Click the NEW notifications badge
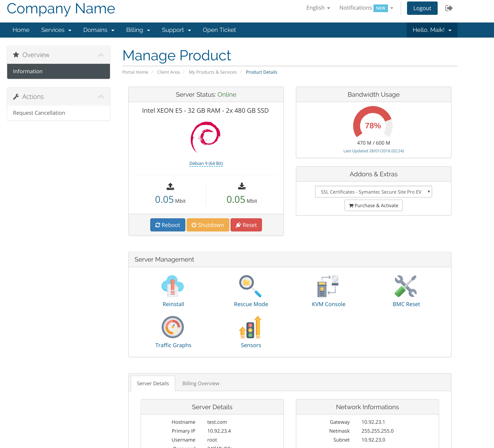 point(381,8)
